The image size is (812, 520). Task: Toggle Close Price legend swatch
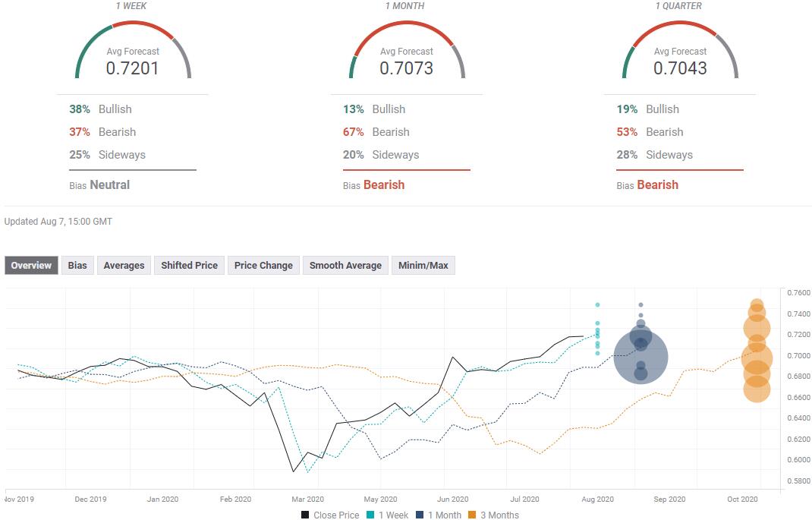(x=305, y=515)
